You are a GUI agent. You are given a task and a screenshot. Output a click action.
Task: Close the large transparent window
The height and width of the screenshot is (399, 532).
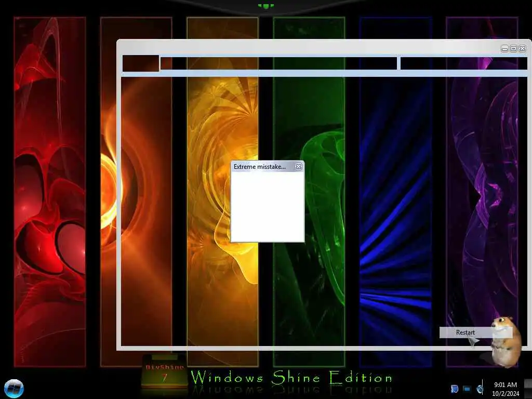point(523,49)
